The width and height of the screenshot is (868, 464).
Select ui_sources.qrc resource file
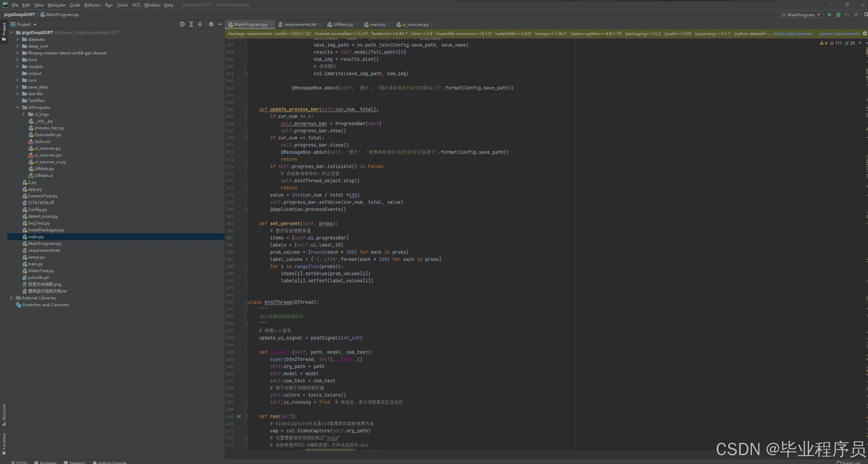click(48, 155)
